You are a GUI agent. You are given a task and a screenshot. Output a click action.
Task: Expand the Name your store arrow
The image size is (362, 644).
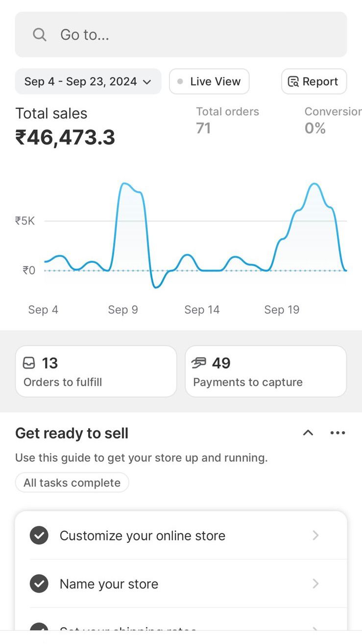click(316, 584)
